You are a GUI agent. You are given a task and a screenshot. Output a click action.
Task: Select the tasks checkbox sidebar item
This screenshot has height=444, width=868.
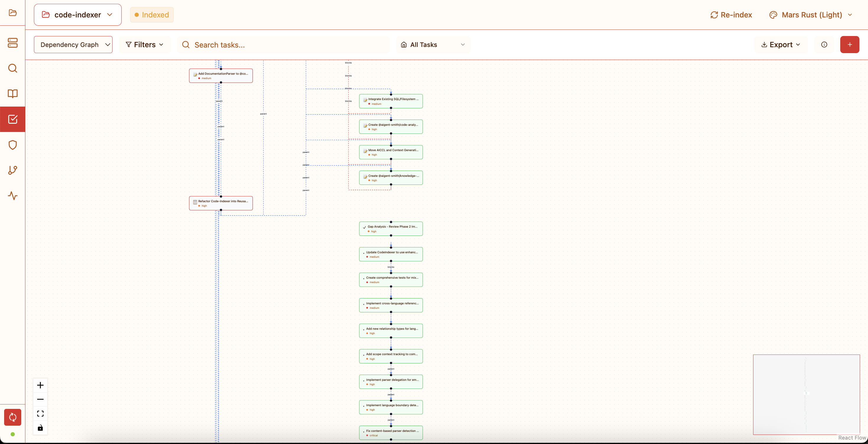(x=12, y=119)
